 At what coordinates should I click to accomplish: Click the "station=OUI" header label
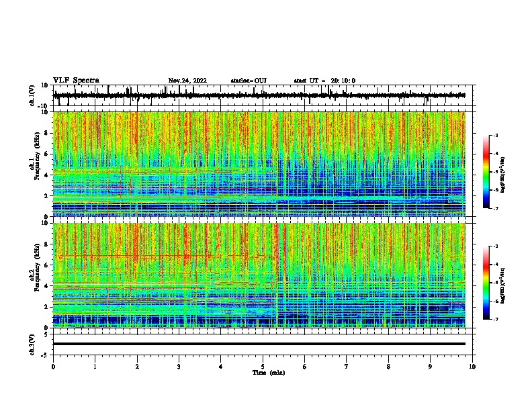coord(249,81)
